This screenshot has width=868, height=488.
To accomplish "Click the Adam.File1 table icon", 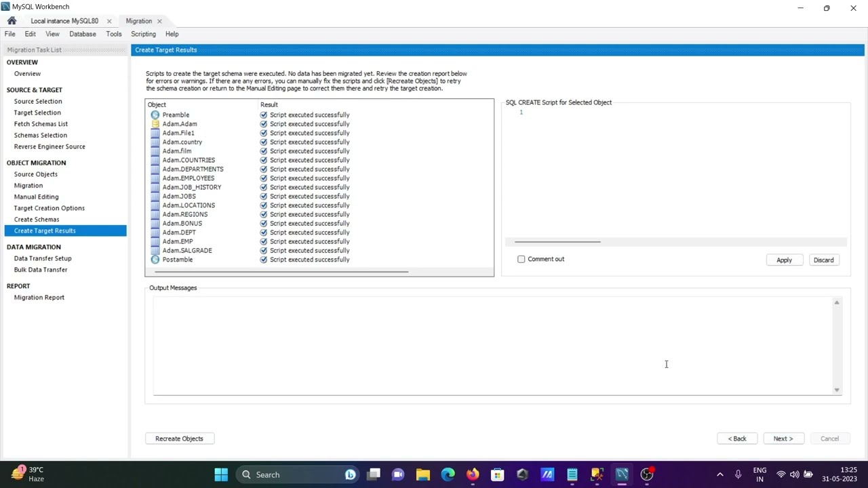I will (x=155, y=133).
